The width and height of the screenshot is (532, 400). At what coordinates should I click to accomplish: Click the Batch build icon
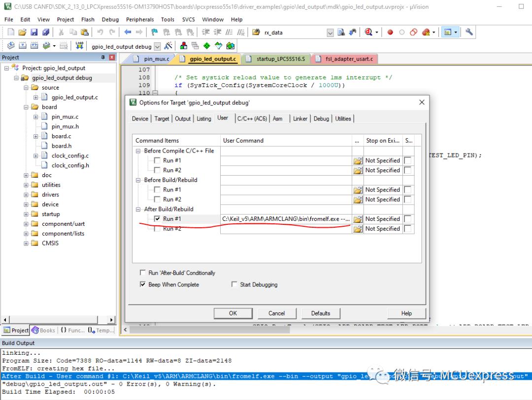tap(46, 46)
